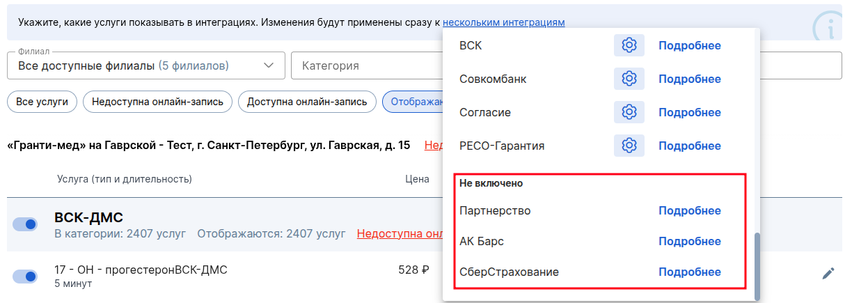Click the Недоступна онлайн-запись link under ВСК-ДМС
This screenshot has height=303, width=868.
click(x=400, y=233)
